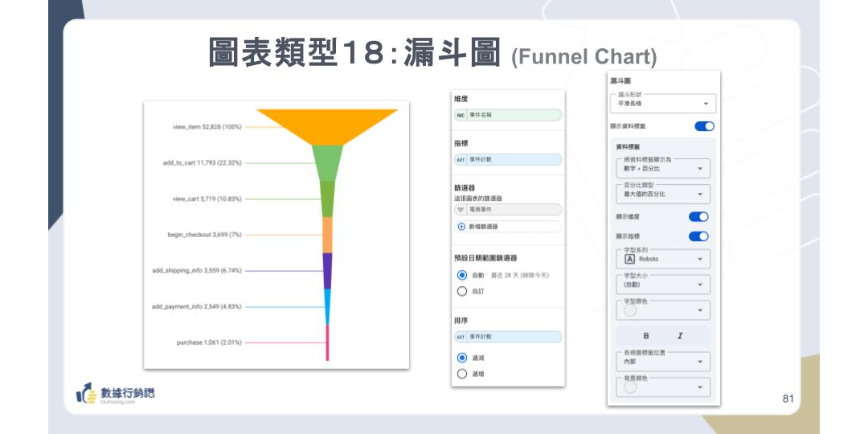Click the 事件名稱 dimension field chip
The height and width of the screenshot is (434, 868).
point(508,115)
